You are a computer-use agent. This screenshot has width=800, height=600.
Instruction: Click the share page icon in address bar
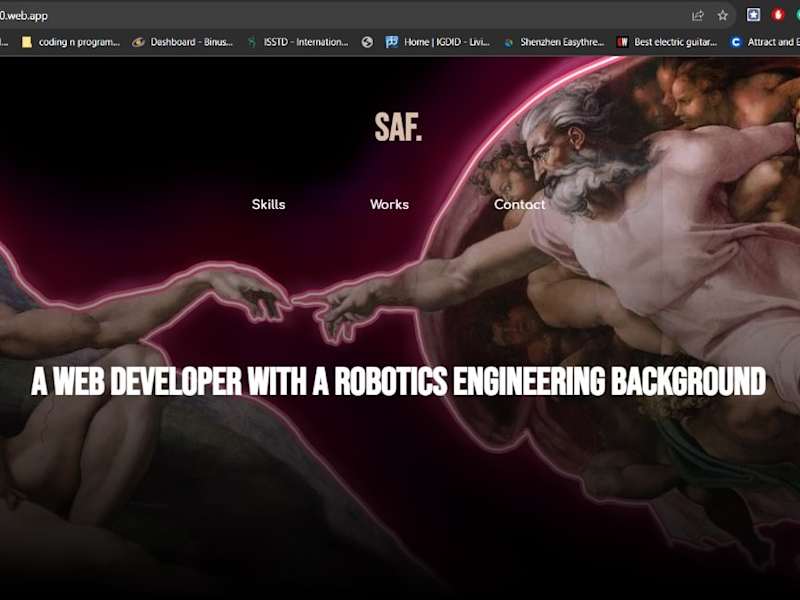[697, 16]
